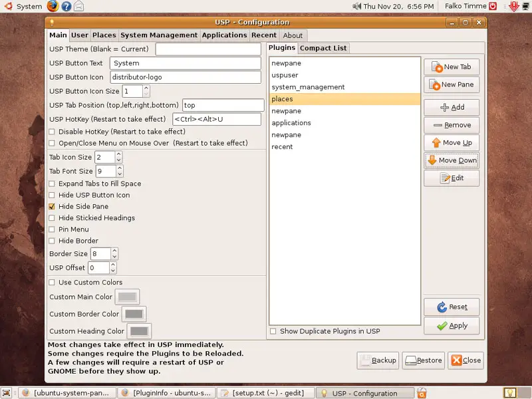Open the blue help icon in top panel

[66, 6]
